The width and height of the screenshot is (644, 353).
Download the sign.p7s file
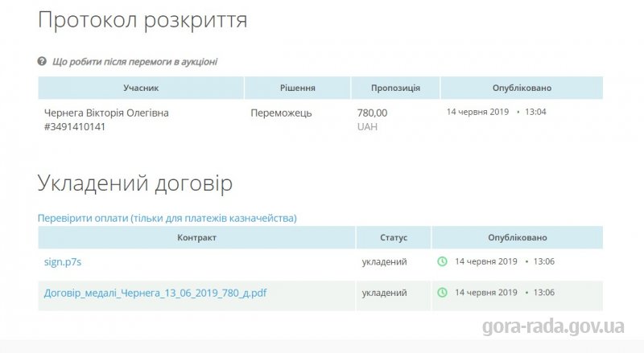coord(63,262)
